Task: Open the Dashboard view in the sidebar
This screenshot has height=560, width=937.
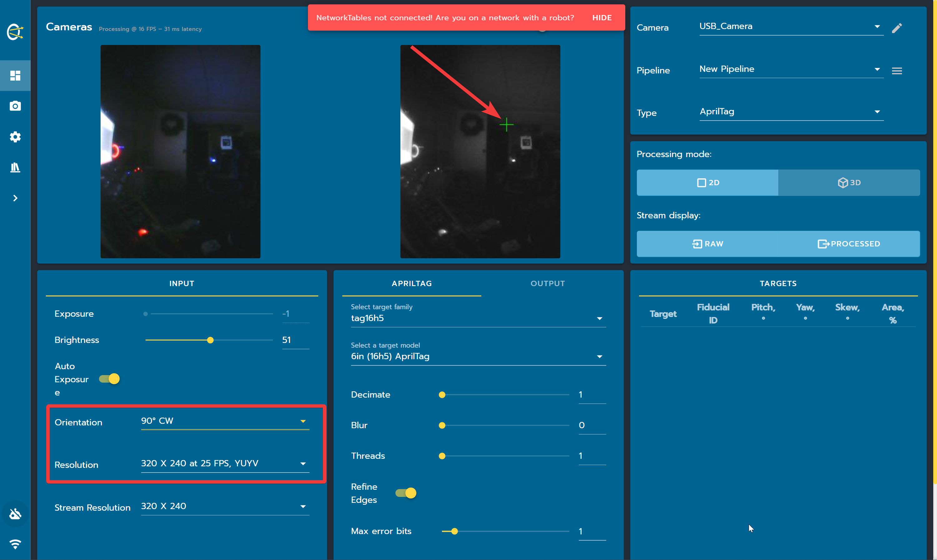Action: click(x=15, y=76)
